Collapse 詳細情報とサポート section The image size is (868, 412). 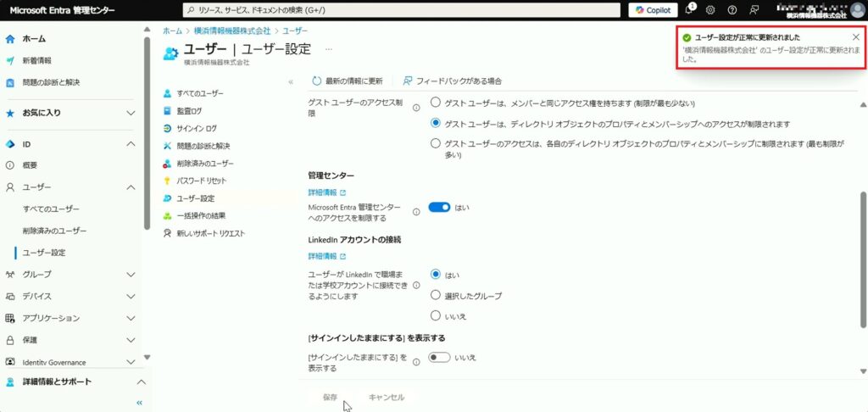[142, 382]
